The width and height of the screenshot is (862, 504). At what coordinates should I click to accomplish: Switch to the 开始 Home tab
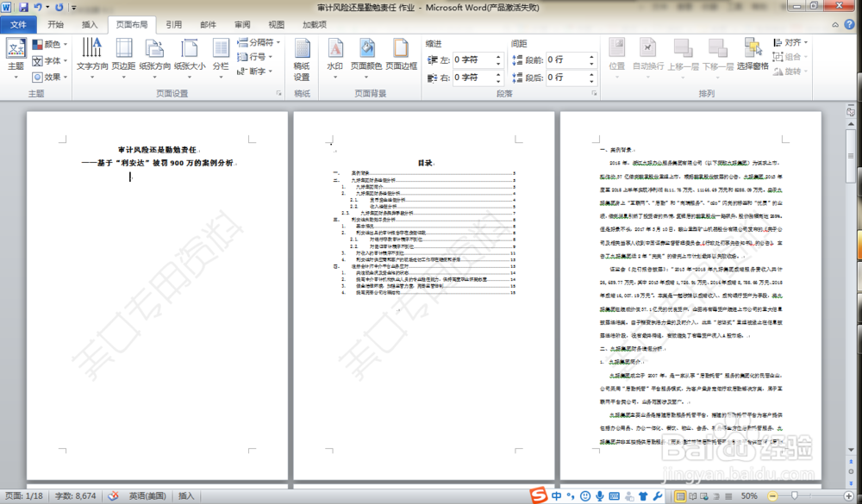pyautogui.click(x=55, y=25)
